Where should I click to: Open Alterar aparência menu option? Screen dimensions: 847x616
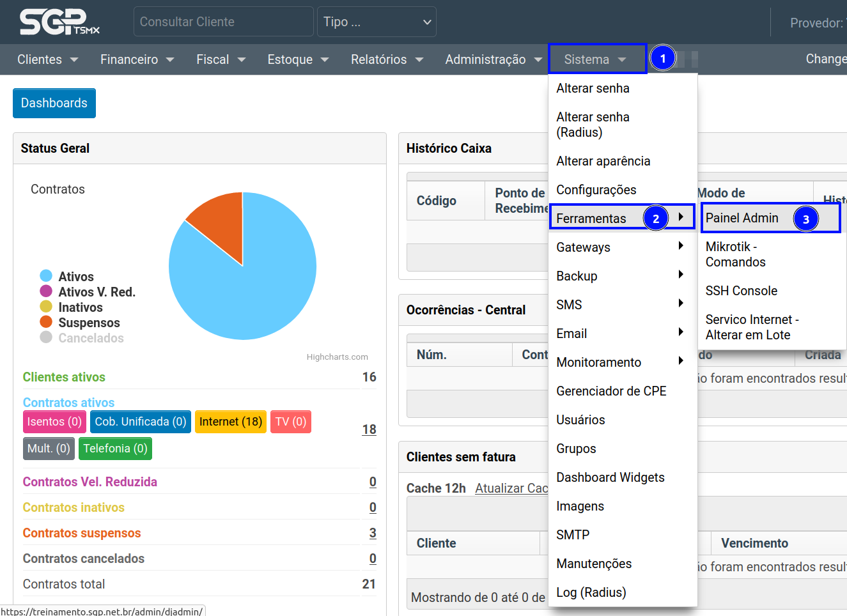pos(603,161)
